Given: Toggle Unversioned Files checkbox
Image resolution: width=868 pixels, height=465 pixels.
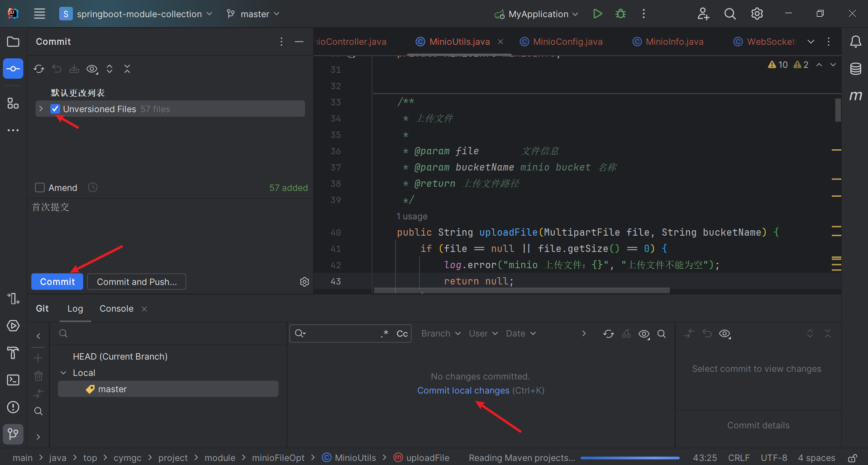Looking at the screenshot, I should pyautogui.click(x=55, y=109).
